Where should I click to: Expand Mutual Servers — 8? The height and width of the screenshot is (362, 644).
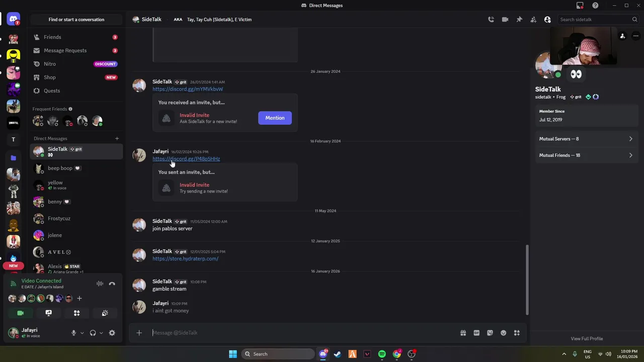pos(586,139)
